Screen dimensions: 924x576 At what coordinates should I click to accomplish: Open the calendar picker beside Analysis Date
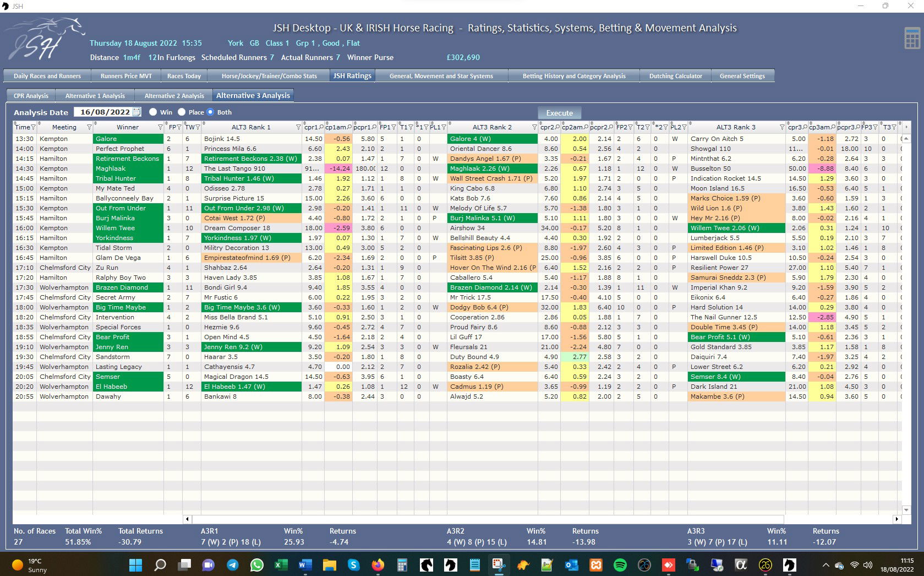point(136,112)
